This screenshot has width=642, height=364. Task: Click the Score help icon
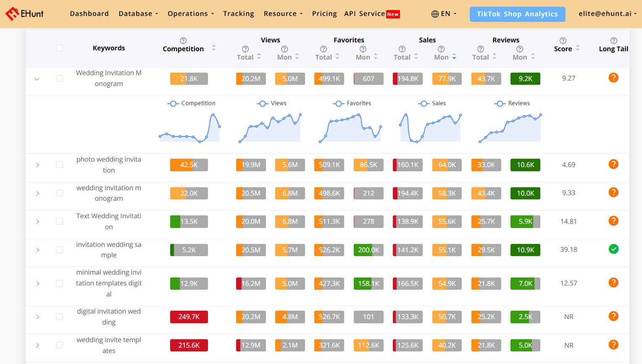tap(563, 41)
